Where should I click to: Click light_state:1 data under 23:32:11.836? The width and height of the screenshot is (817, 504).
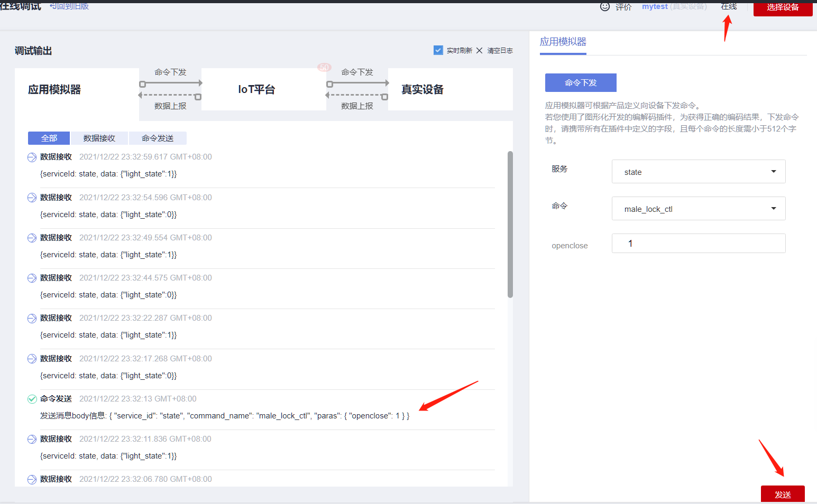pos(108,456)
